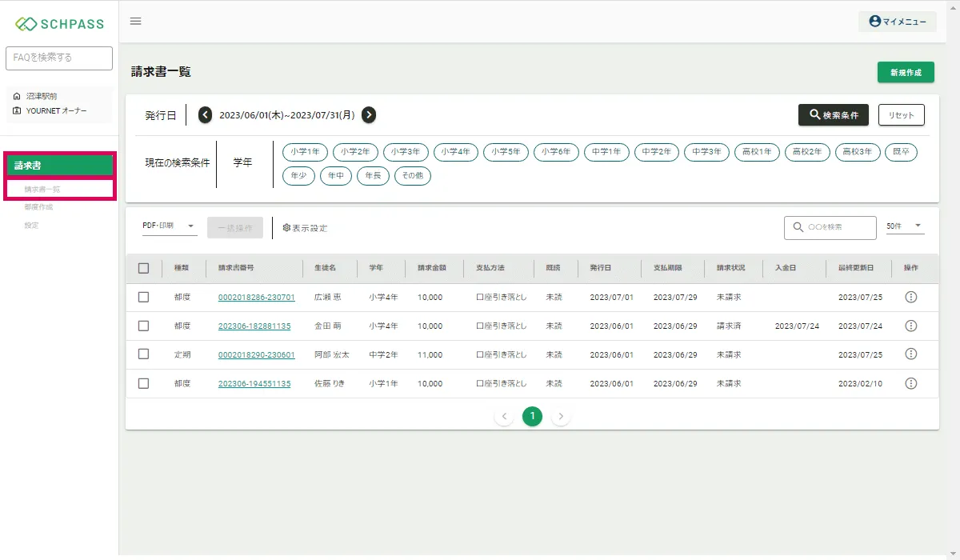This screenshot has height=560, width=960.
Task: Go to next issue date range
Action: click(369, 115)
